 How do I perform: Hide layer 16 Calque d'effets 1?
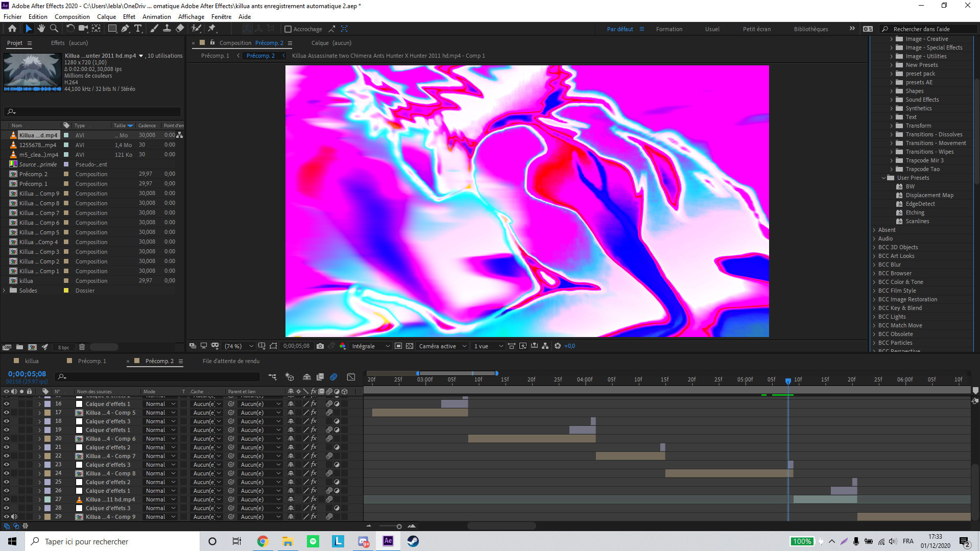point(7,404)
